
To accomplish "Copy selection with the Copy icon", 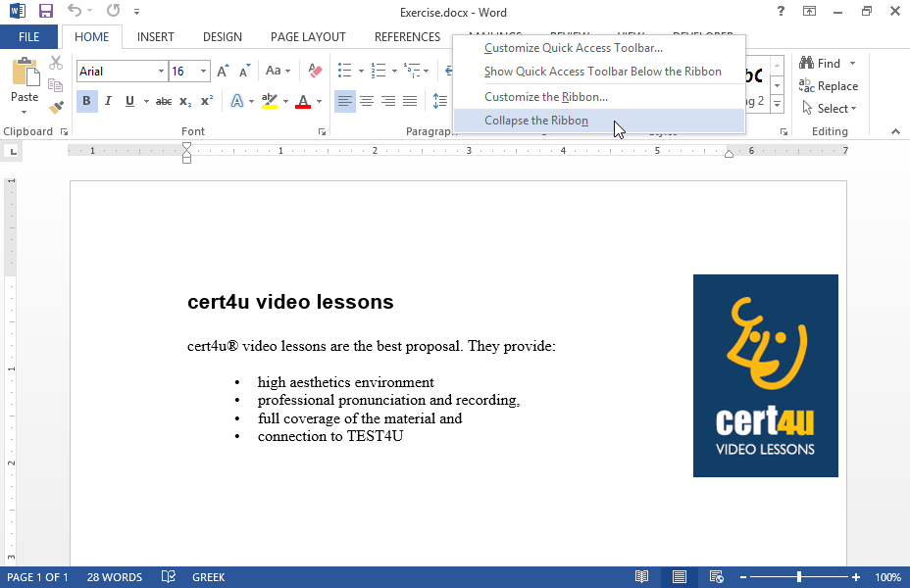I will [56, 85].
